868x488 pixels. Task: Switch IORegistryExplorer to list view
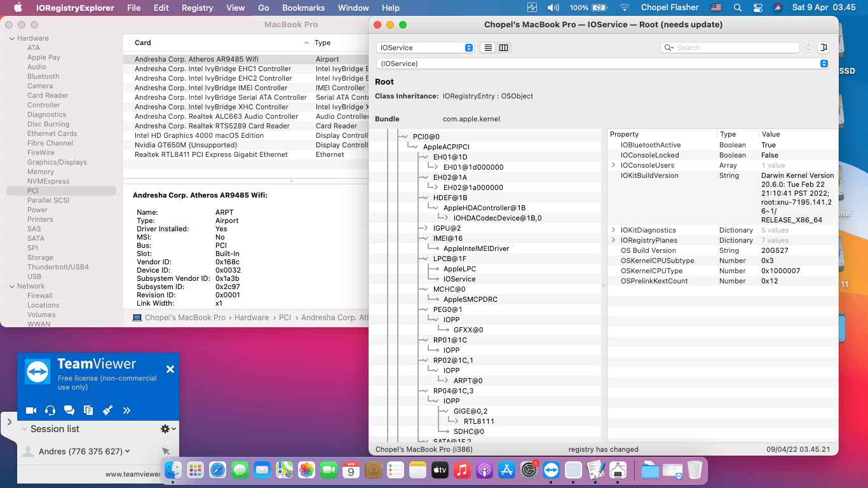[488, 48]
